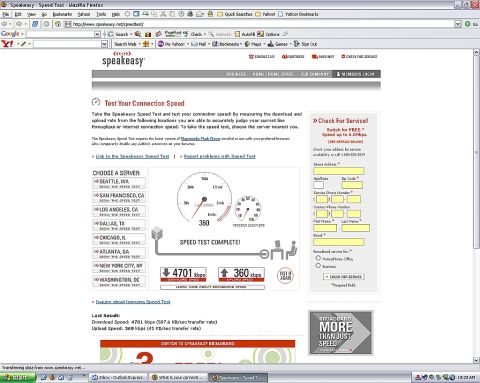This screenshot has height=383, width=480.
Task: Open the Bookmarks menu
Action: coord(62,14)
